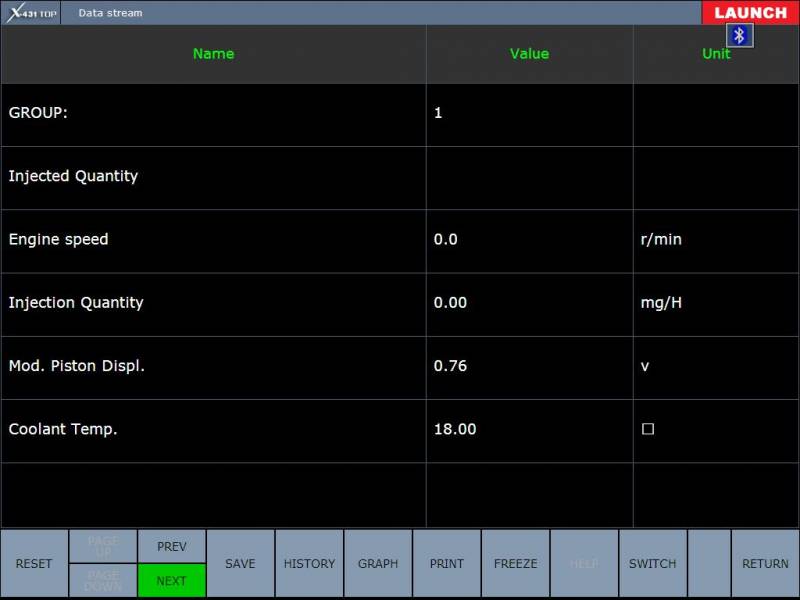Save the data stream with SAVE

point(240,564)
